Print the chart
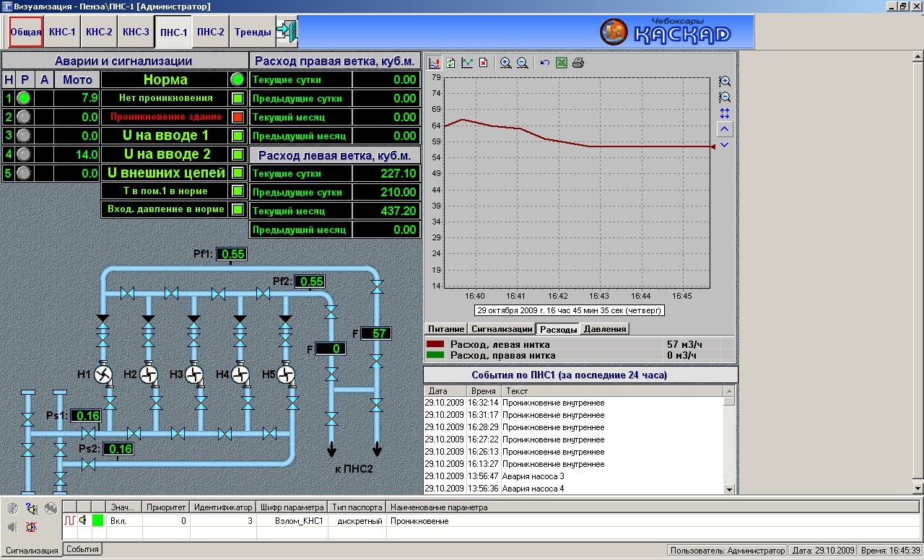 tap(578, 63)
